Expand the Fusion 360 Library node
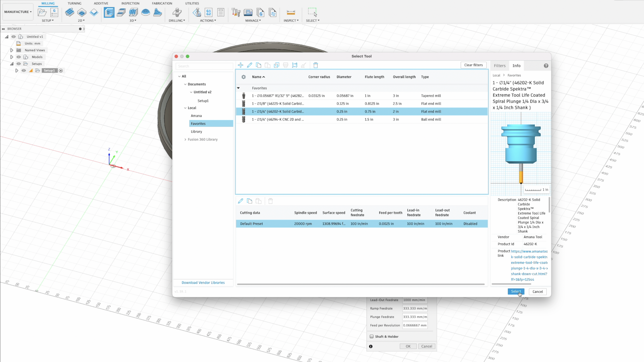 click(x=185, y=139)
